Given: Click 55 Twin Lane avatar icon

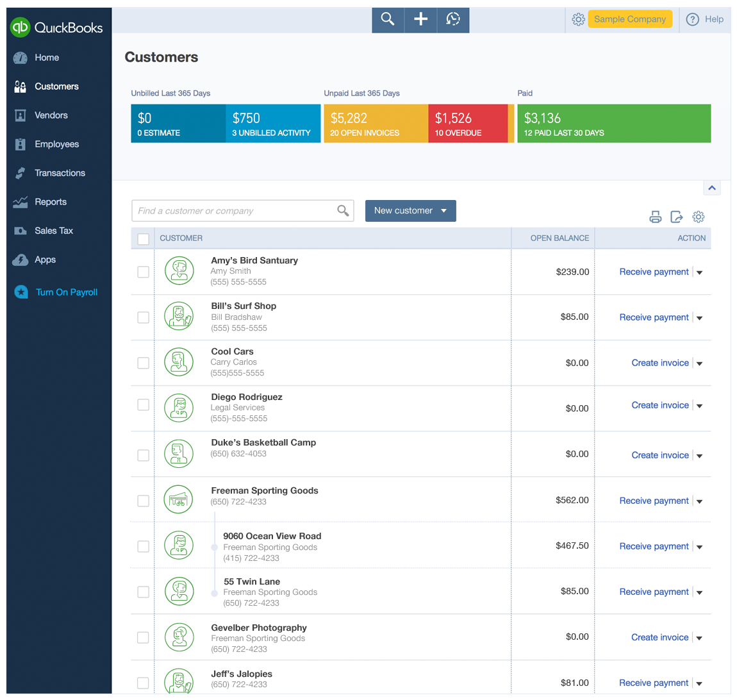Looking at the screenshot, I should click(179, 591).
